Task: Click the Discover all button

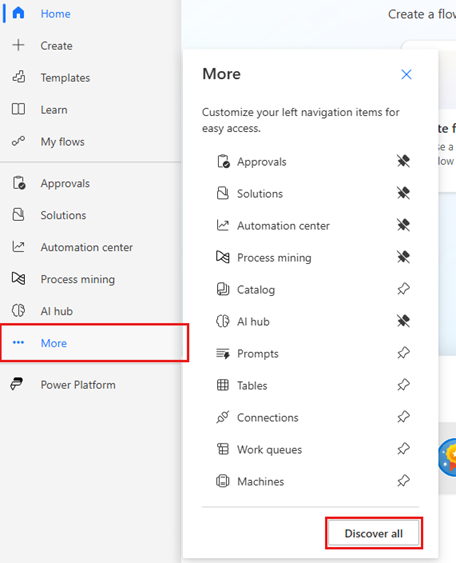Action: pos(374,533)
